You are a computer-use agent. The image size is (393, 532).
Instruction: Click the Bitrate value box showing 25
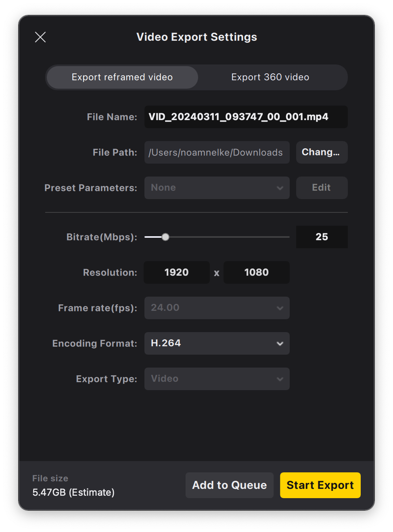[x=322, y=237]
